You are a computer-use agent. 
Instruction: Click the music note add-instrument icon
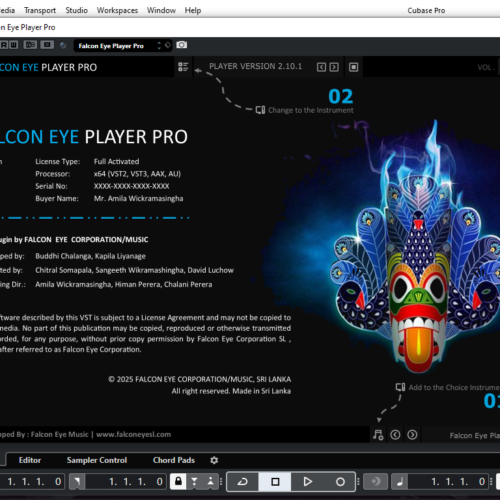click(x=378, y=435)
